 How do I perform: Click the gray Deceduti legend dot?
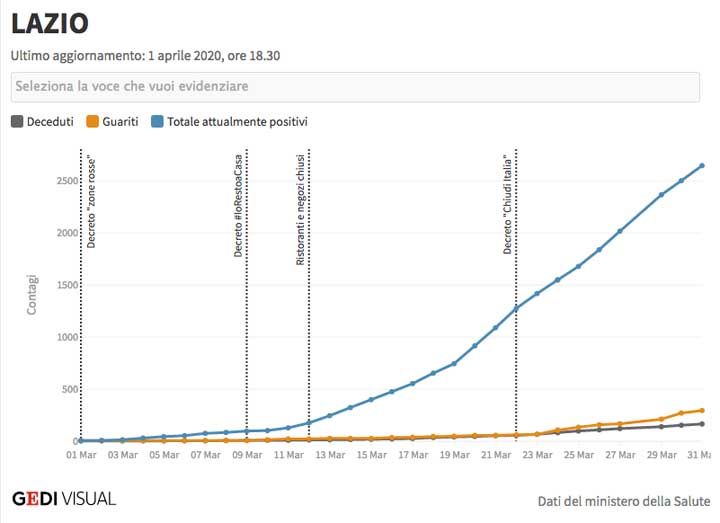[x=17, y=122]
